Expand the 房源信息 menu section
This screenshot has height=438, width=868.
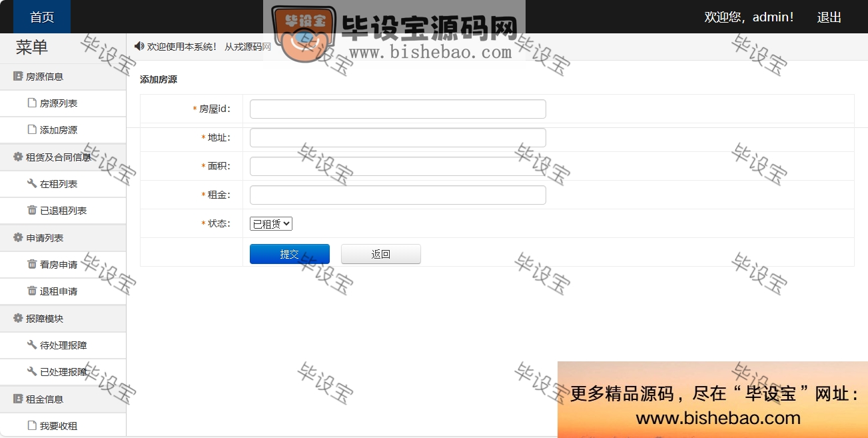click(63, 77)
